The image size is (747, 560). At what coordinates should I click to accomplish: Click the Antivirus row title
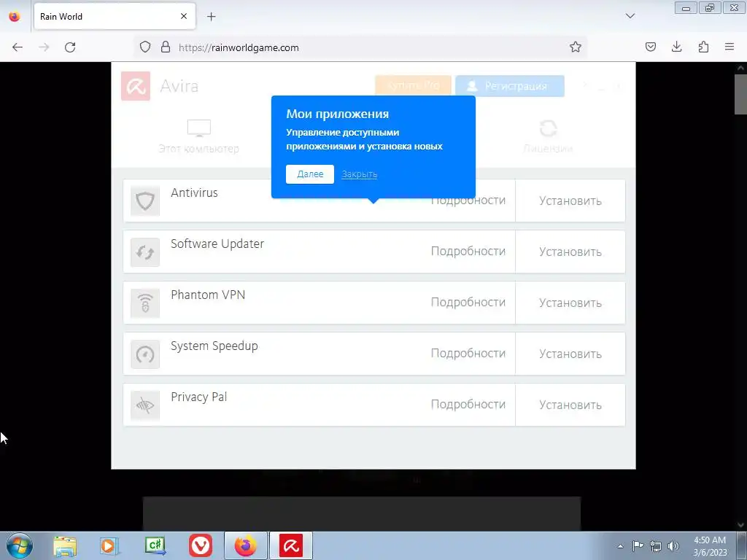point(194,192)
